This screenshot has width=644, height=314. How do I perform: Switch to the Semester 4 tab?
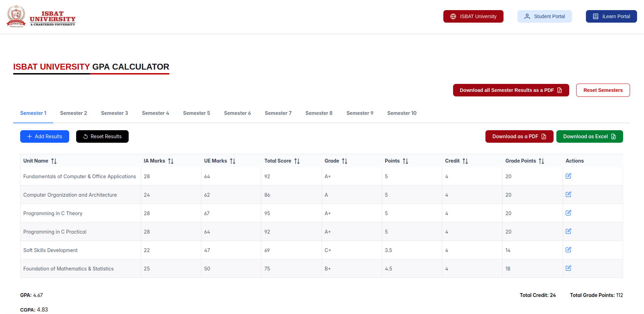coord(155,113)
